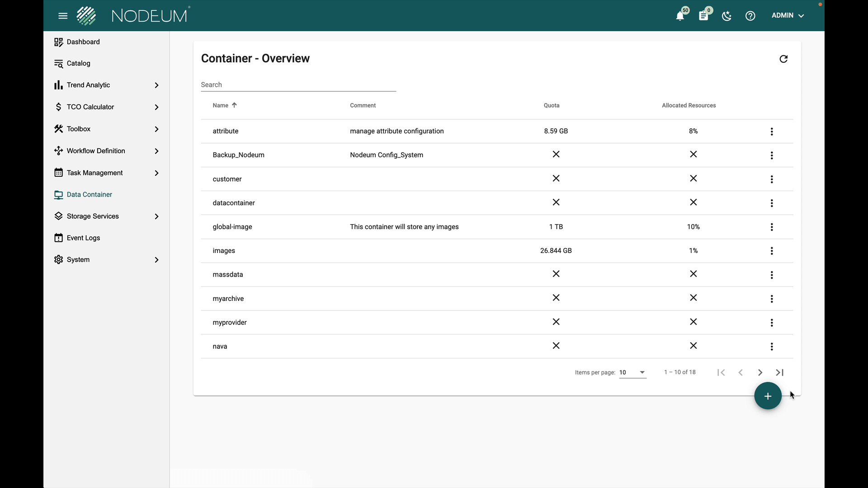Open notifications bell with 50 badge
This screenshot has width=868, height=488.
pyautogui.click(x=680, y=16)
